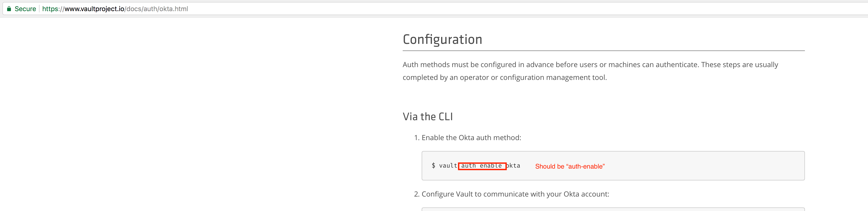Click the 'okta' argument in the command
Viewport: 868px width, 211px height.
513,165
